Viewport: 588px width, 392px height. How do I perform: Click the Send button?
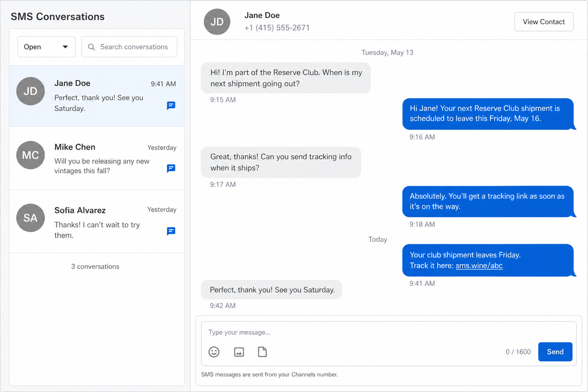point(555,352)
